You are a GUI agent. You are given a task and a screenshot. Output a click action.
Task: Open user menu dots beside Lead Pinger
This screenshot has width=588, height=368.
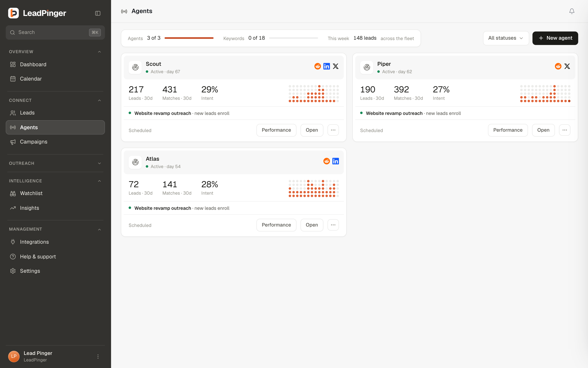click(98, 357)
